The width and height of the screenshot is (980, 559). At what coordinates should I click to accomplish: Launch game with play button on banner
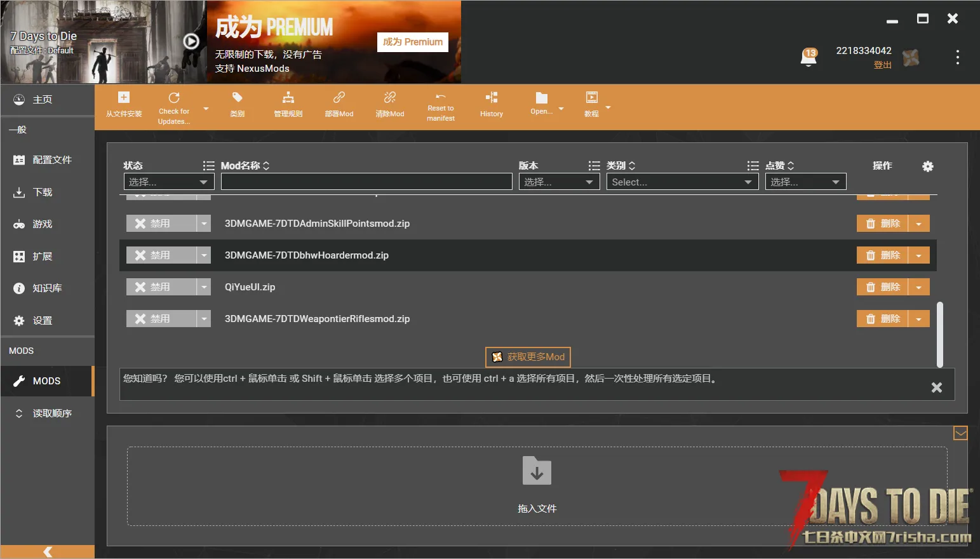pos(191,41)
